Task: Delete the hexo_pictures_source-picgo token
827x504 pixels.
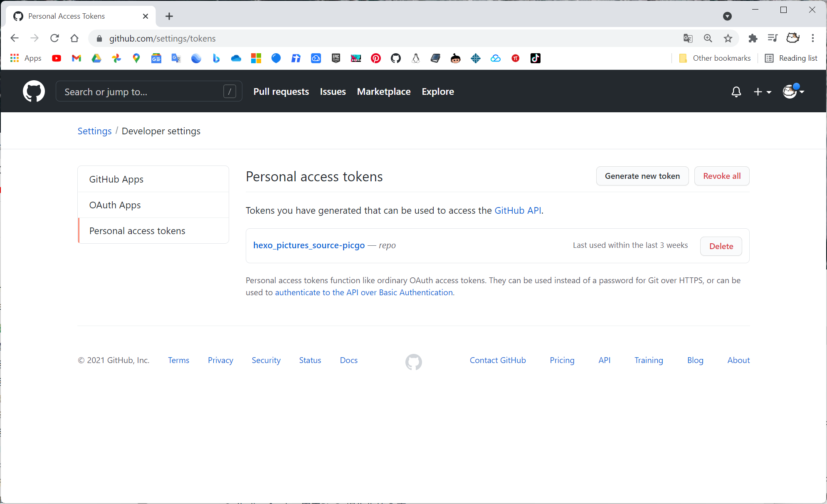Action: [x=721, y=246]
